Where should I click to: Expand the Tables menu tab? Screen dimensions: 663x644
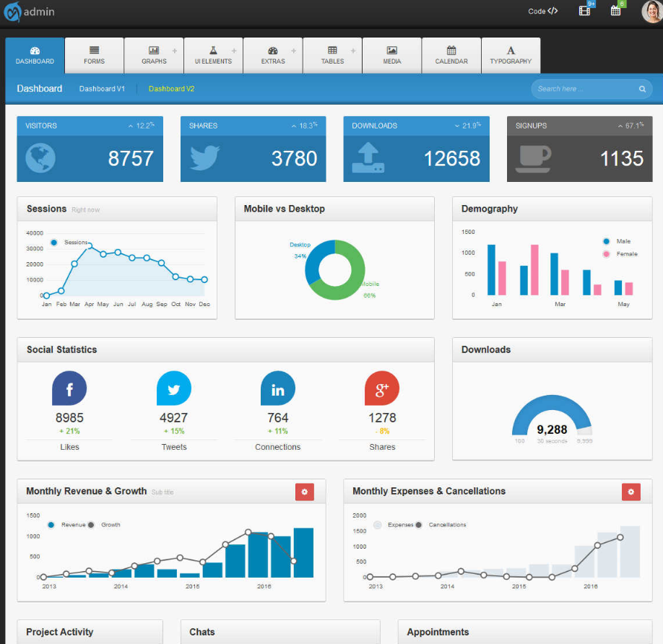[332, 56]
